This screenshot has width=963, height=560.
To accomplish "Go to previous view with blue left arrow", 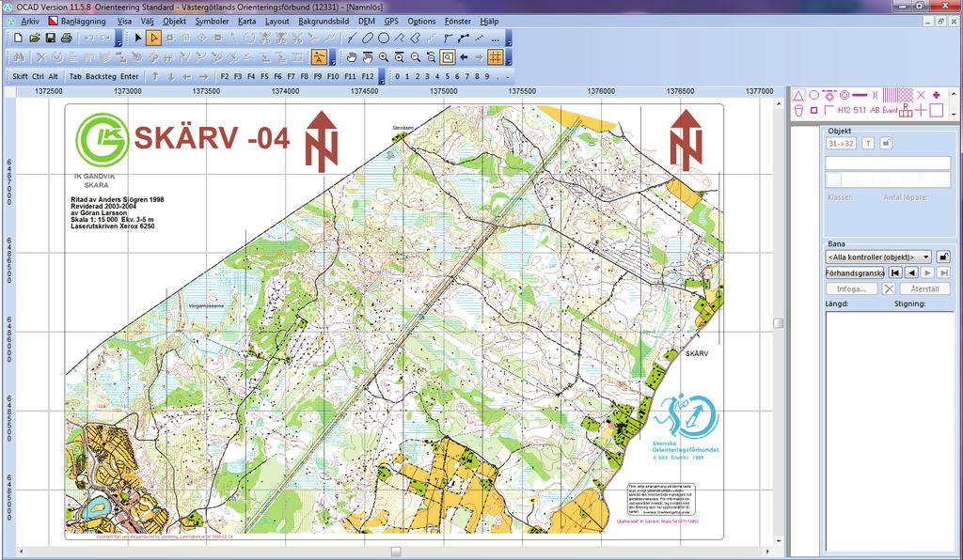I will pyautogui.click(x=464, y=57).
